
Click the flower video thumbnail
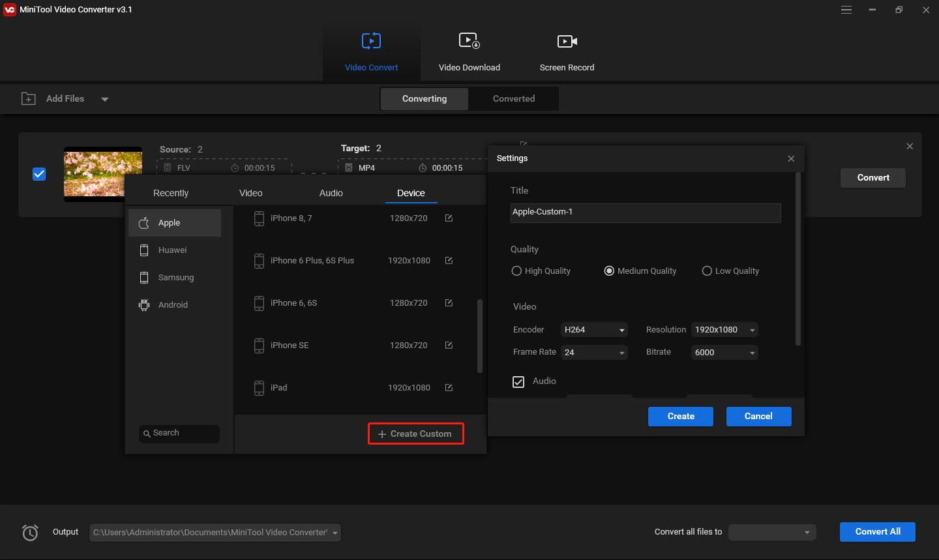point(103,174)
